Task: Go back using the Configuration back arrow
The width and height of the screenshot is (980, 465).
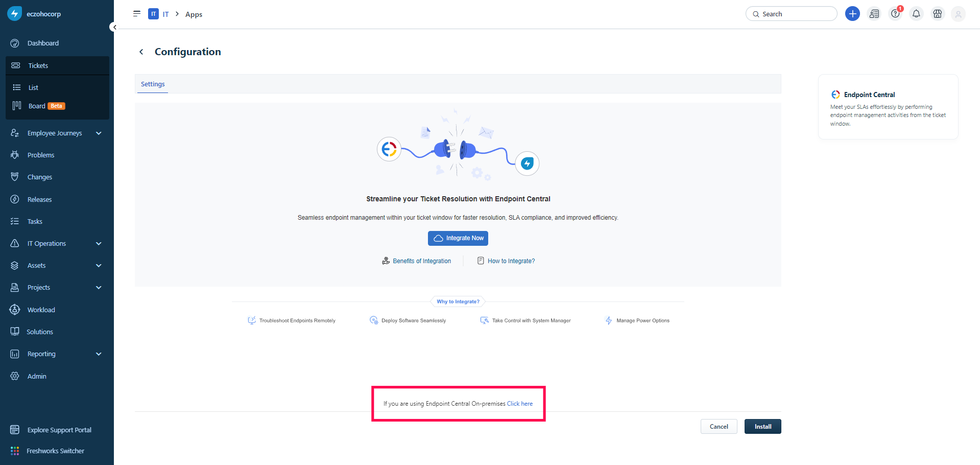Action: click(x=141, y=52)
